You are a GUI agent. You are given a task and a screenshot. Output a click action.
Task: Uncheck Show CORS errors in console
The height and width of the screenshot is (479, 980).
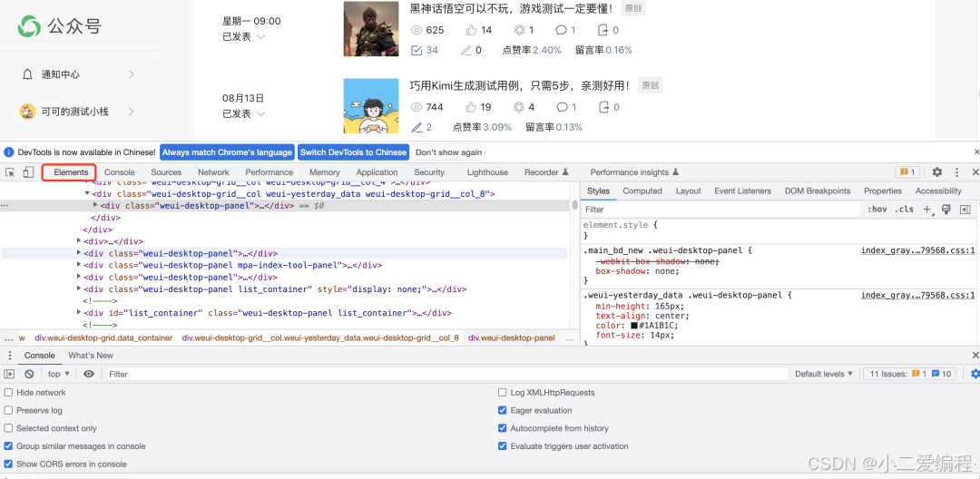pos(9,464)
